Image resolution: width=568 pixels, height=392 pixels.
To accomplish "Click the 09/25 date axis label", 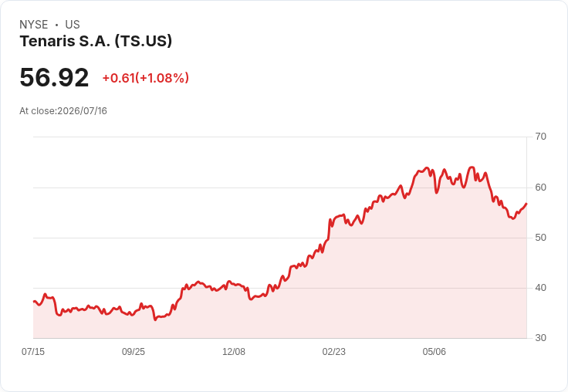I will point(134,351).
